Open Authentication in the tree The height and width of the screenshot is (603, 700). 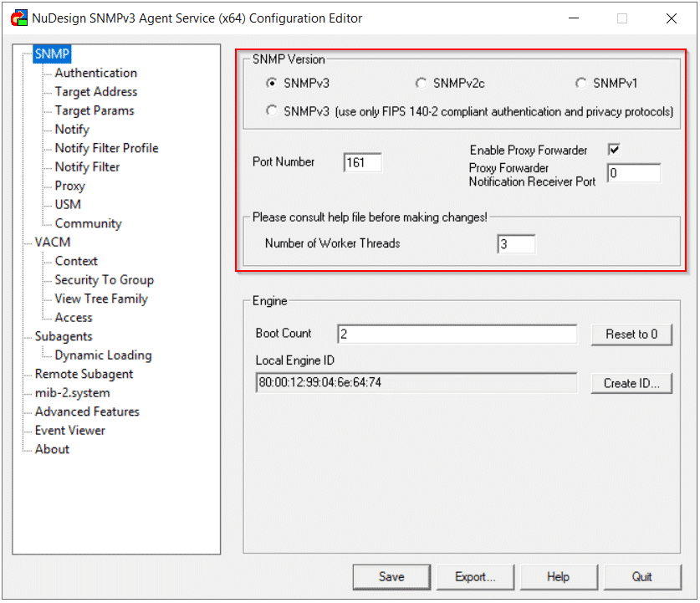tap(96, 73)
